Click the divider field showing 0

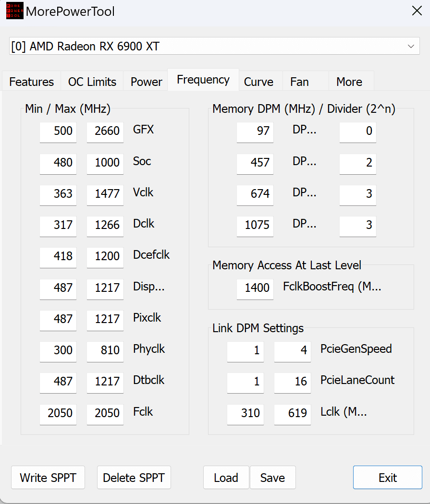[x=358, y=132]
